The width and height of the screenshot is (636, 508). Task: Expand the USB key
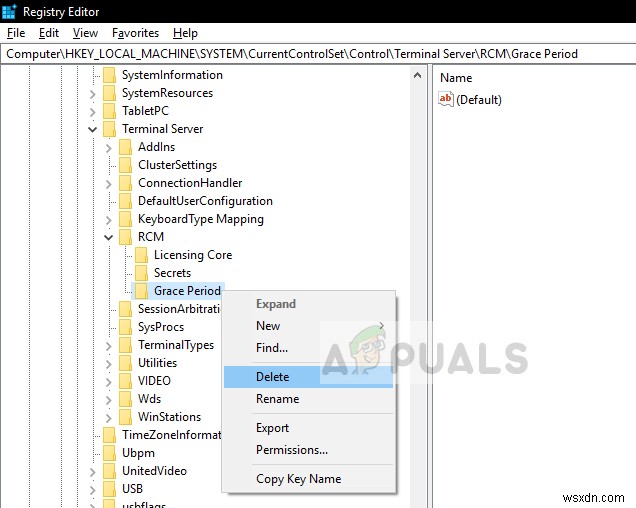92,490
